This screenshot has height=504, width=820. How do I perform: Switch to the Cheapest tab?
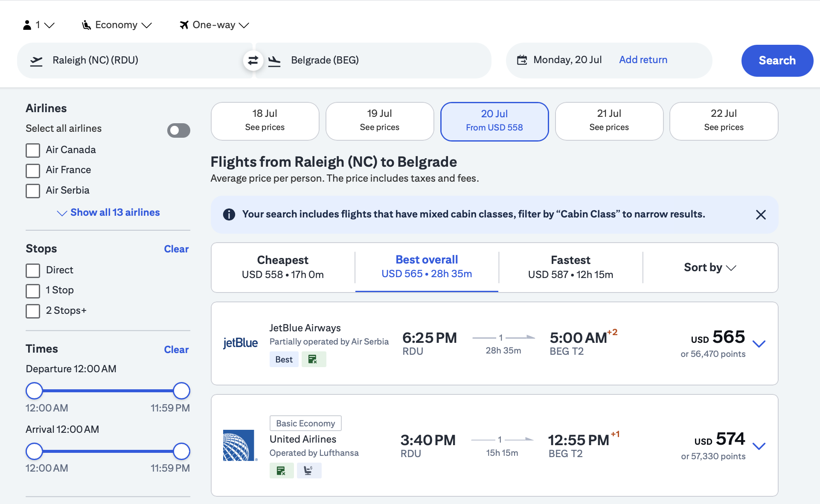click(282, 266)
